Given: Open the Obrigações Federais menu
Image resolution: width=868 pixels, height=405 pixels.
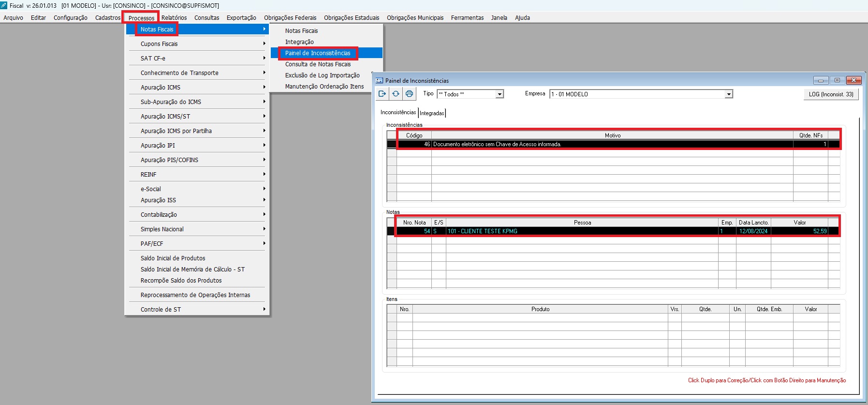Looking at the screenshot, I should 290,17.
